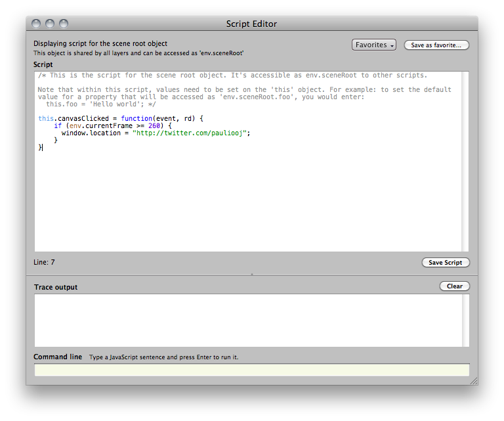504x421 pixels.
Task: Place cursor on 'this.canvasClicked' line
Action: tap(121, 118)
